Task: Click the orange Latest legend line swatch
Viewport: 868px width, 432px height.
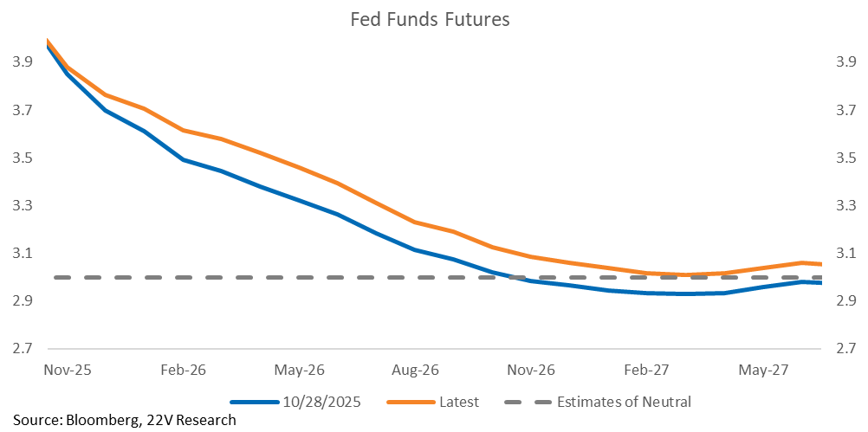Action: click(x=411, y=402)
